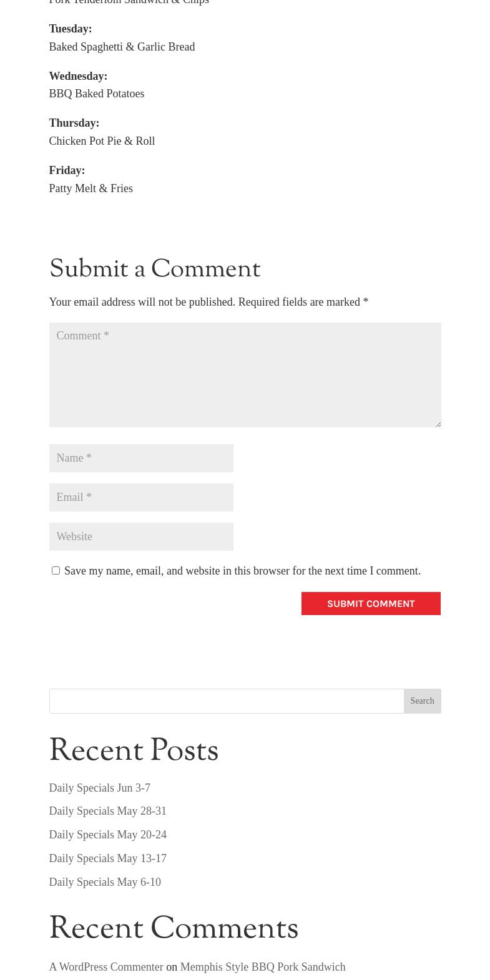Grab the comment box resize handle
Screen dimensions: 490x980
(438, 424)
